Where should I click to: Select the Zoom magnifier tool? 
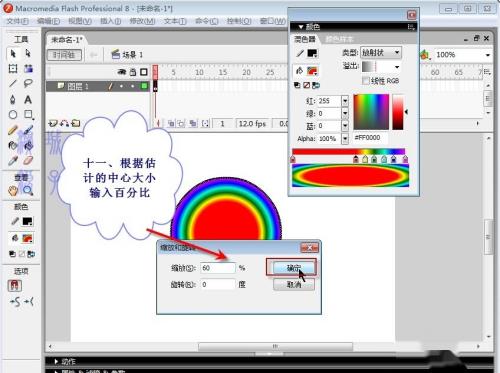click(x=28, y=191)
